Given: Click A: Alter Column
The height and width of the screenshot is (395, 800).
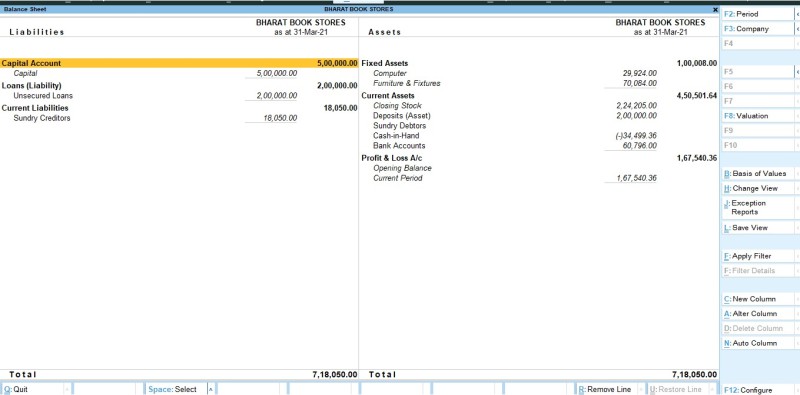Looking at the screenshot, I should 758,314.
